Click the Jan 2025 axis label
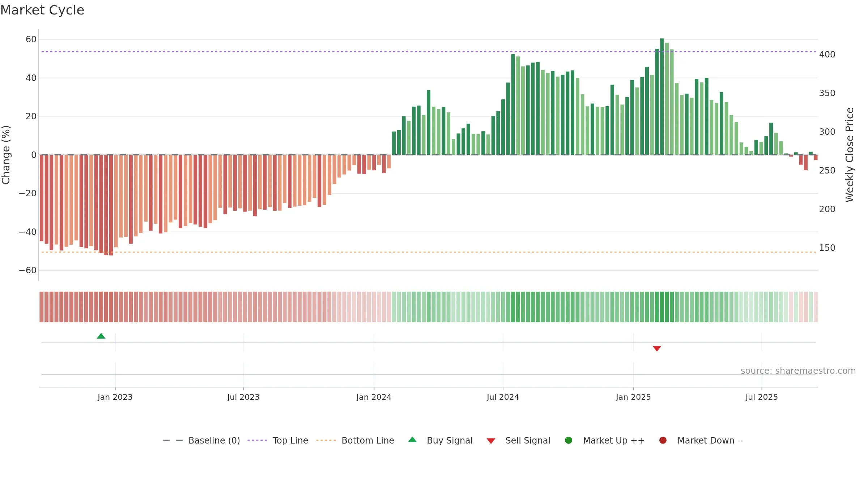The image size is (868, 488). (633, 397)
